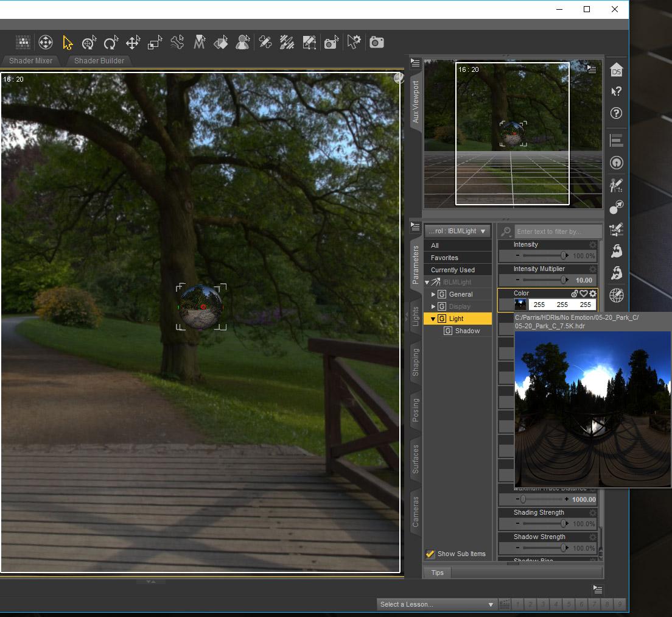Select the Region Navigator person tool
The height and width of the screenshot is (617, 672).
[243, 43]
